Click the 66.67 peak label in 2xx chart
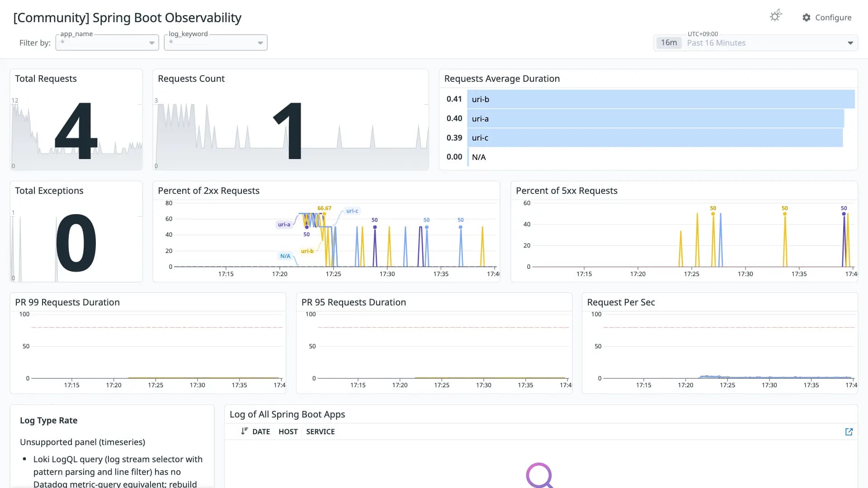 coord(324,208)
